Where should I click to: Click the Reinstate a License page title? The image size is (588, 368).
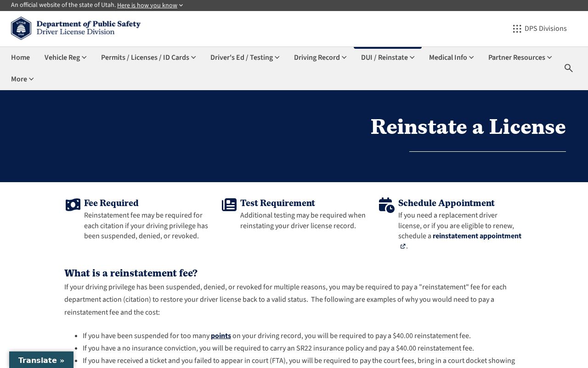468,126
